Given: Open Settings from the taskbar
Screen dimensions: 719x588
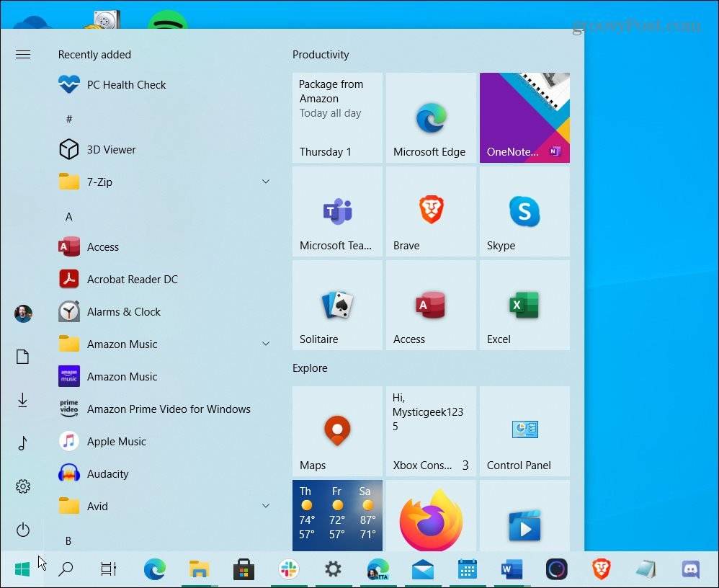Looking at the screenshot, I should pyautogui.click(x=333, y=569).
